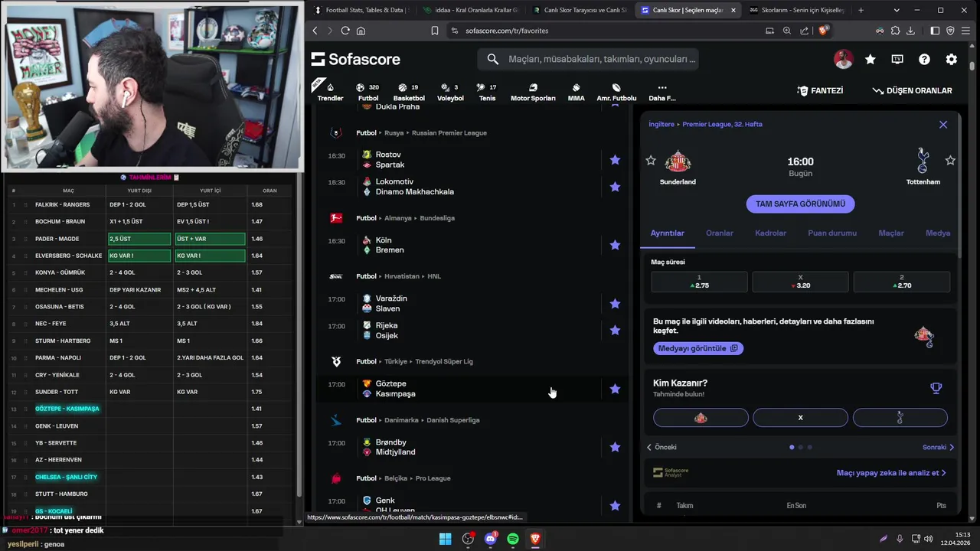Viewport: 980px width, 551px height.
Task: Switch to iddaa browser tab
Action: 470,10
